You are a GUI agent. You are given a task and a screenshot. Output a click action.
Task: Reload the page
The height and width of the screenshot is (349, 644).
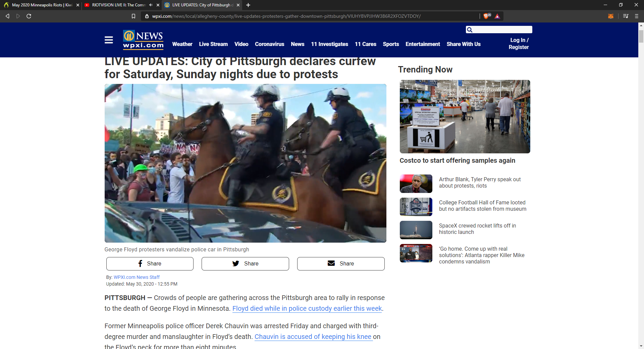pos(29,16)
